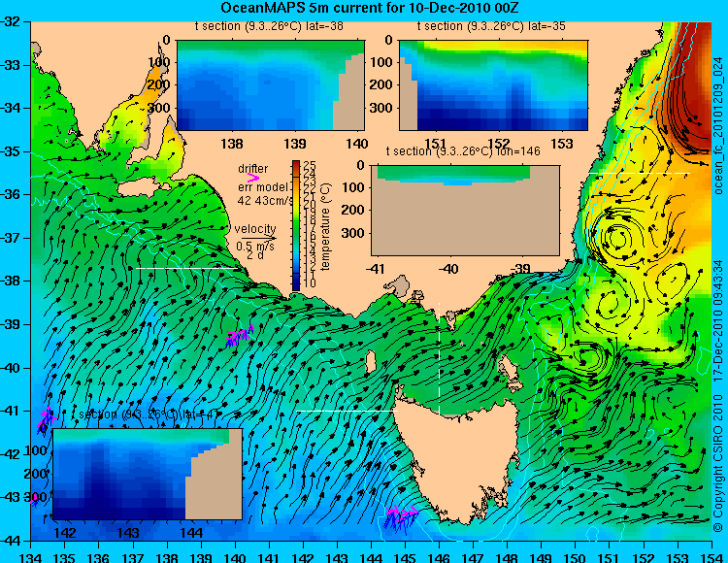Click the latitude axis label '-40'
Image resolution: width=728 pixels, height=563 pixels.
pyautogui.click(x=11, y=368)
